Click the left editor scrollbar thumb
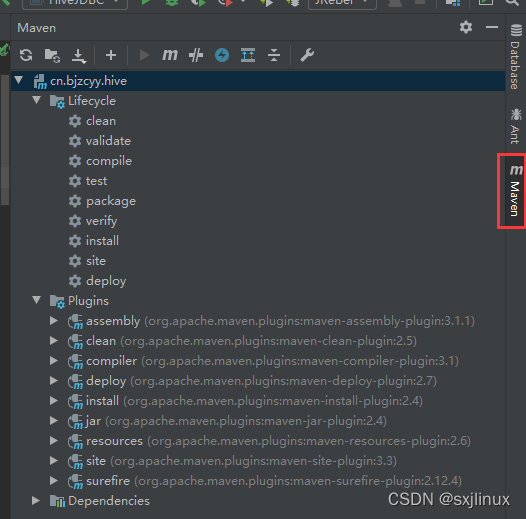Image resolution: width=526 pixels, height=519 pixels. 5,139
